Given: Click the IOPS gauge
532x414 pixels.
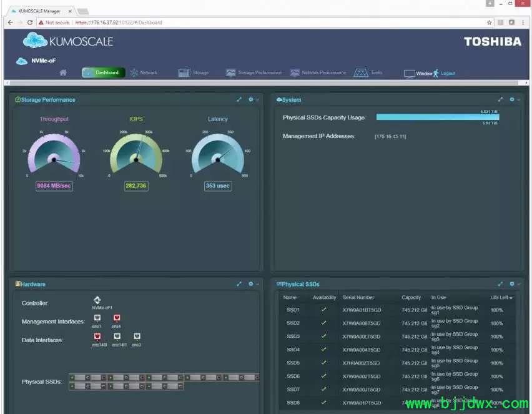Looking at the screenshot, I should pos(135,154).
